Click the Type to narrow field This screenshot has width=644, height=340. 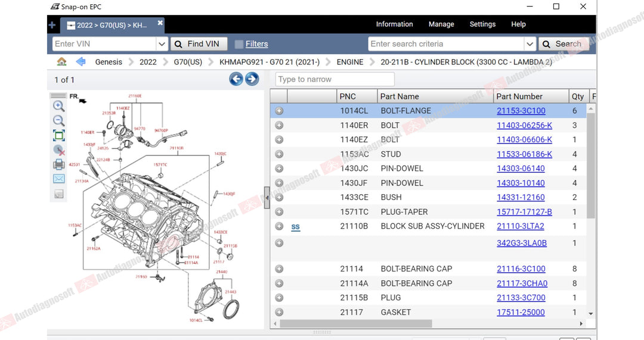335,79
